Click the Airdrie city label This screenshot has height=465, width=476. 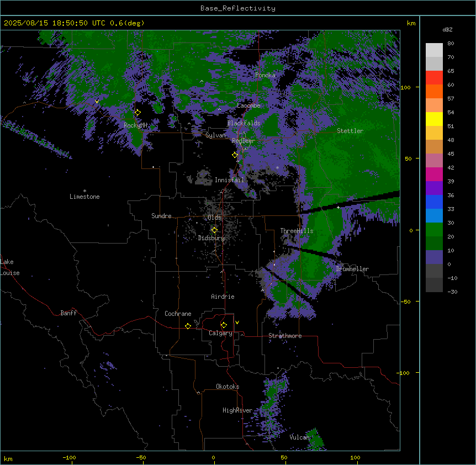[223, 297]
